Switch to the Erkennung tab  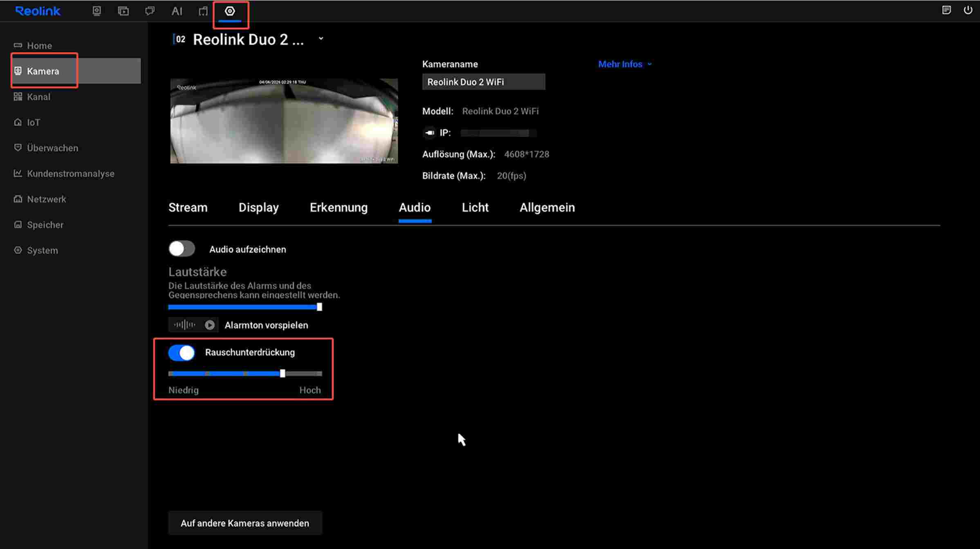click(x=339, y=208)
